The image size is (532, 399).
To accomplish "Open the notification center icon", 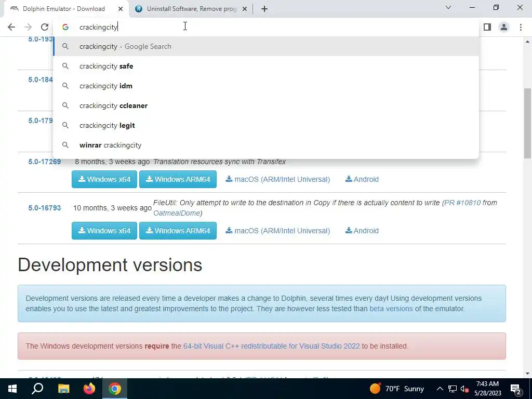I will [x=515, y=389].
